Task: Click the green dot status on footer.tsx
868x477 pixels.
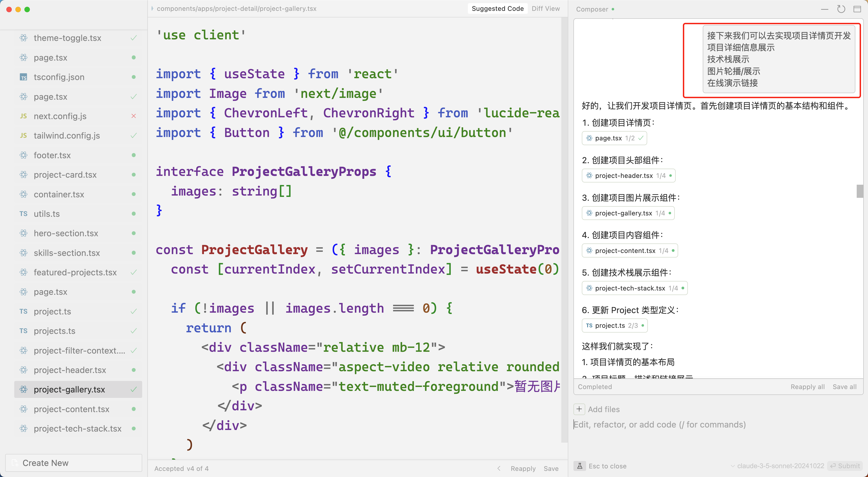Action: point(134,155)
